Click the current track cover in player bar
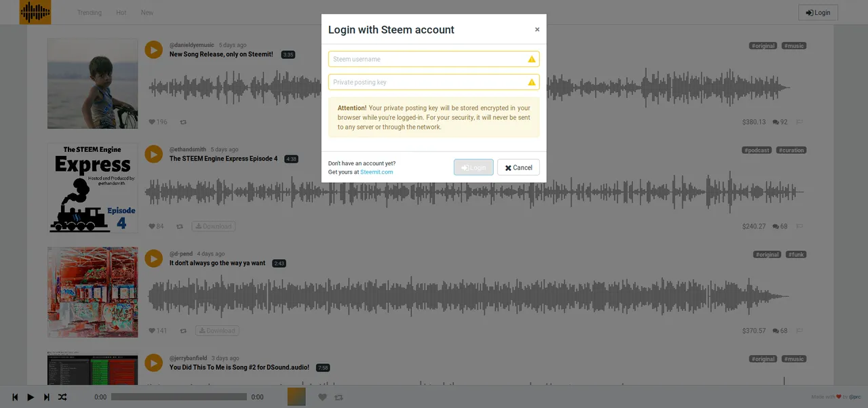The height and width of the screenshot is (408, 868). pyautogui.click(x=296, y=396)
